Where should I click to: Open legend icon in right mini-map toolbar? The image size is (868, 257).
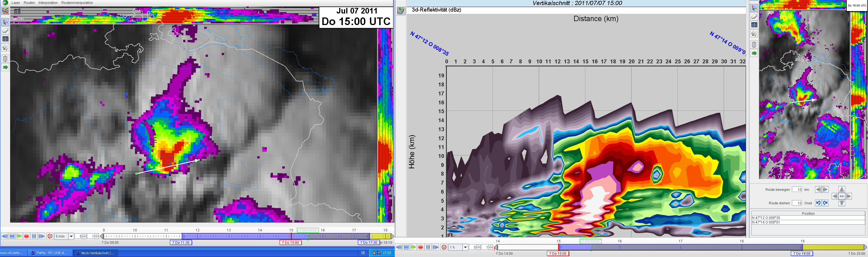[x=754, y=25]
